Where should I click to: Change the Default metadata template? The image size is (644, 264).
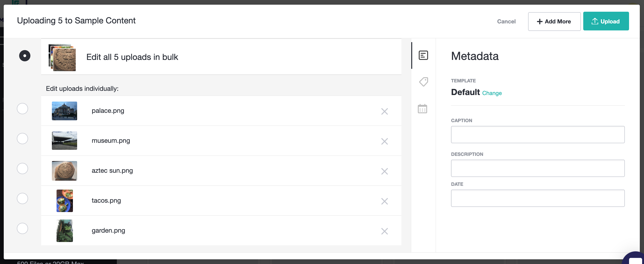point(492,93)
